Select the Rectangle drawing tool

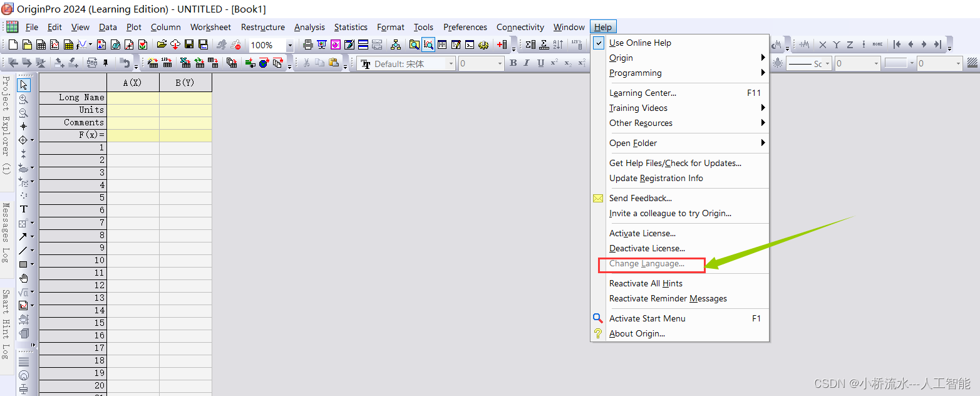pos(23,264)
